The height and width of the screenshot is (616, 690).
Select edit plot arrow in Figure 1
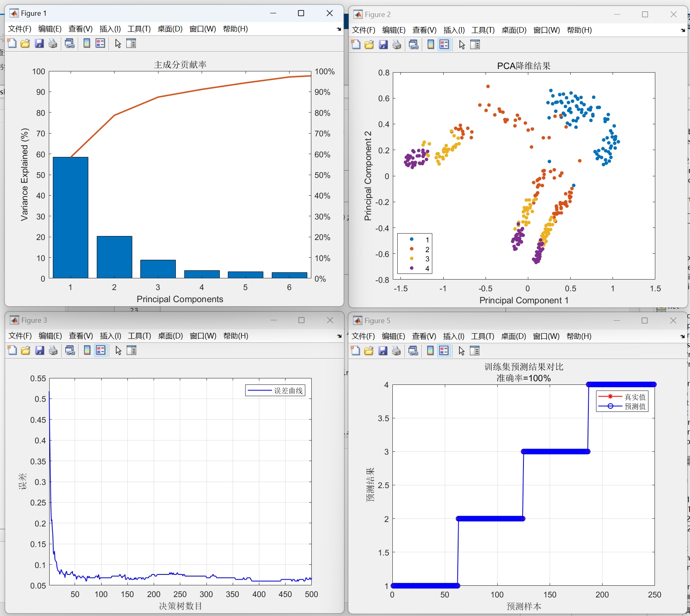118,43
